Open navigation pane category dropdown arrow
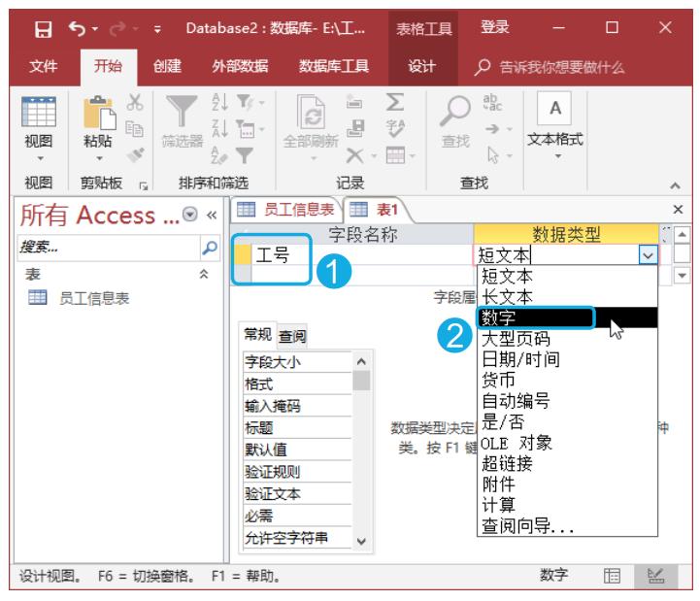This screenshot has height=601, width=700. [x=190, y=215]
